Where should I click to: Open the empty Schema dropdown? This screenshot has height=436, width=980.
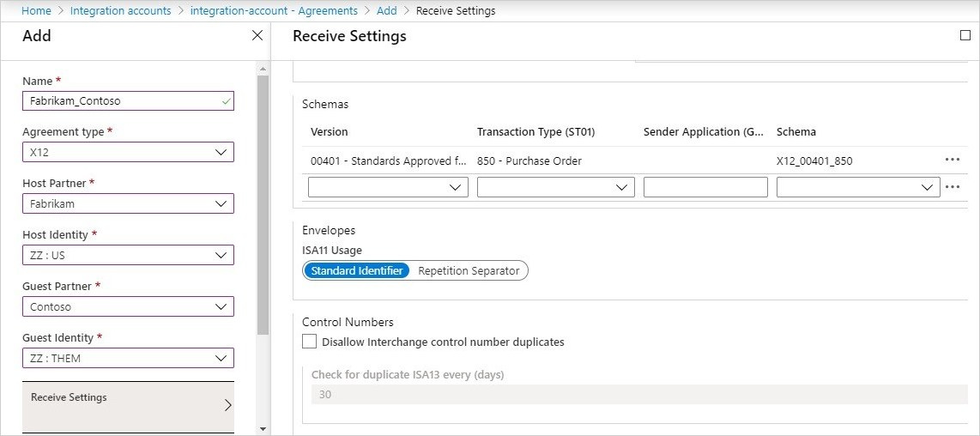(x=858, y=187)
